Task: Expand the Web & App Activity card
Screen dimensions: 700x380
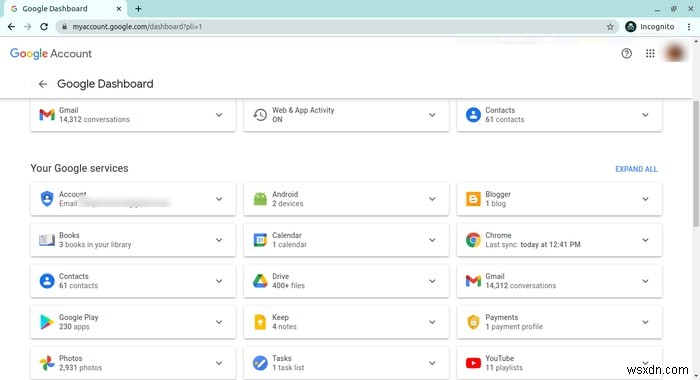Action: (x=432, y=115)
